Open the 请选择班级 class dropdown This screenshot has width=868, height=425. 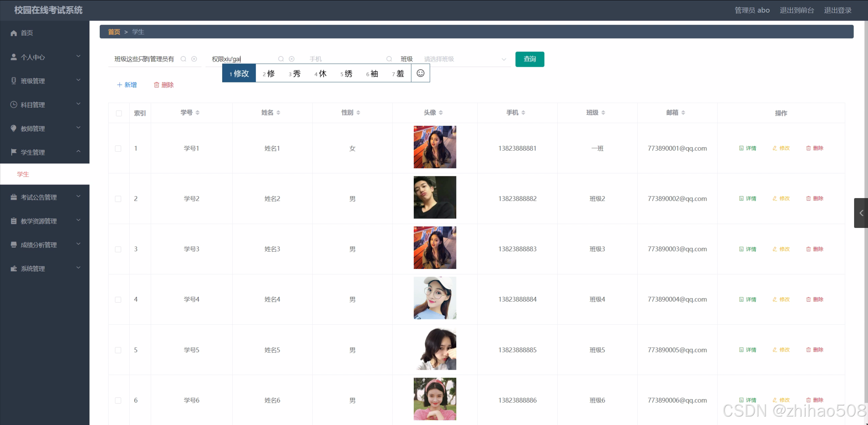465,59
